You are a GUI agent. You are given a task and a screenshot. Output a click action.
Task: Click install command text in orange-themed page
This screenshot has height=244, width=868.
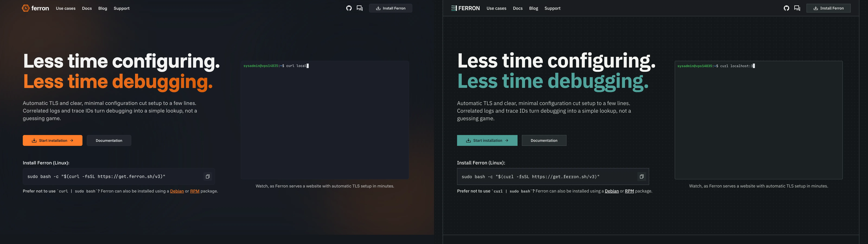click(x=96, y=177)
